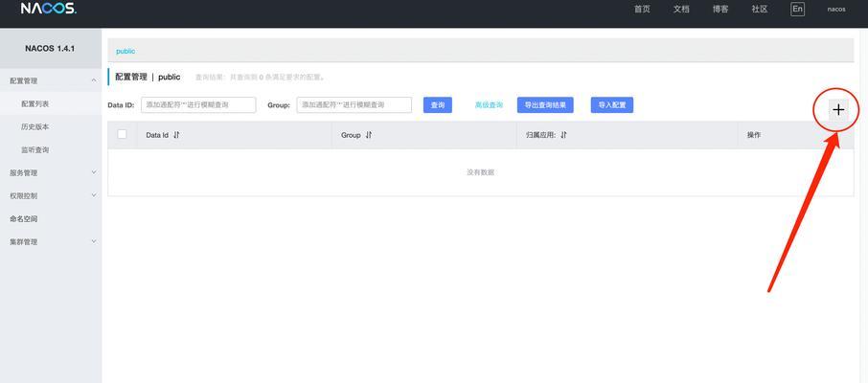Screen dimensions: 868x383
Task: Select the public namespace tab
Action: coord(126,51)
